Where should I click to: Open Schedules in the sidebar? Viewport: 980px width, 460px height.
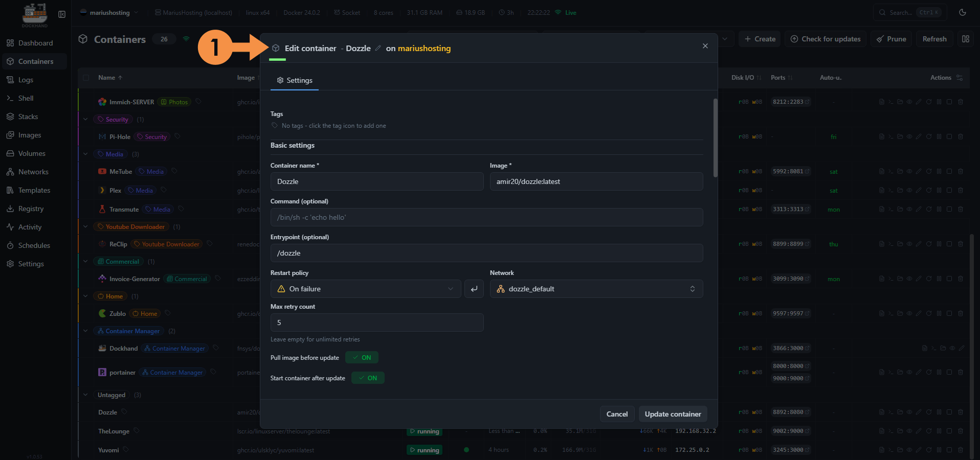(x=34, y=245)
